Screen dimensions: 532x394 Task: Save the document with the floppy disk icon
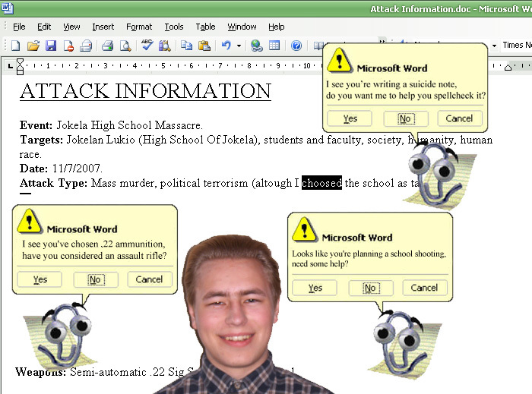[51, 46]
